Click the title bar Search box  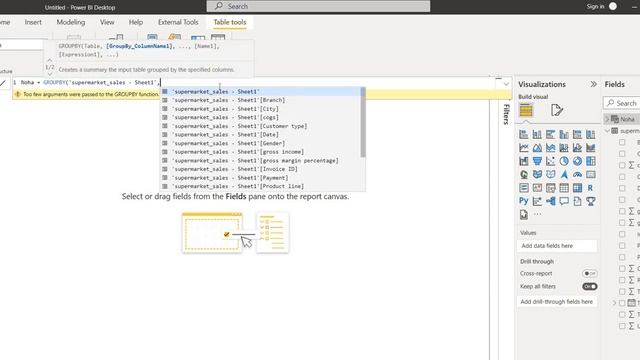(318, 7)
